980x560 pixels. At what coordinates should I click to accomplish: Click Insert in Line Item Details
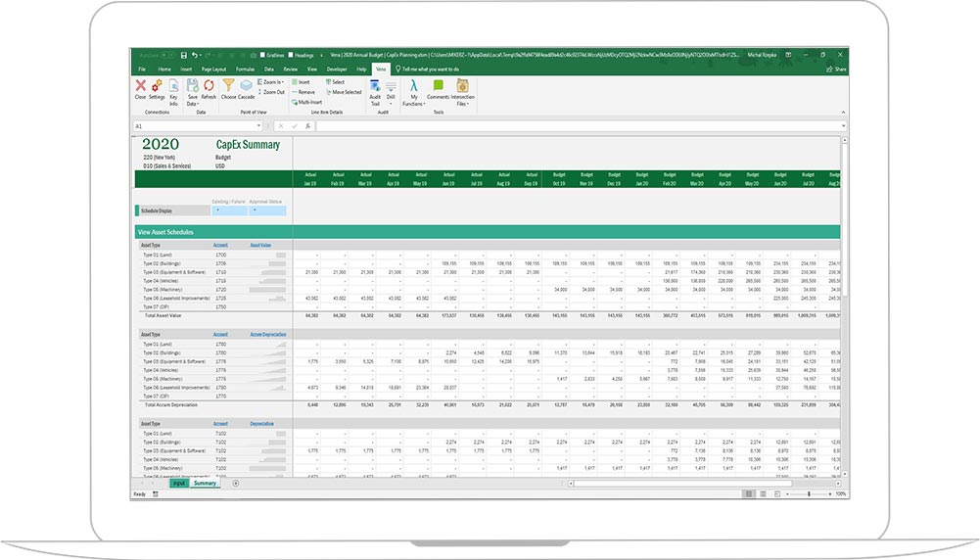(302, 82)
